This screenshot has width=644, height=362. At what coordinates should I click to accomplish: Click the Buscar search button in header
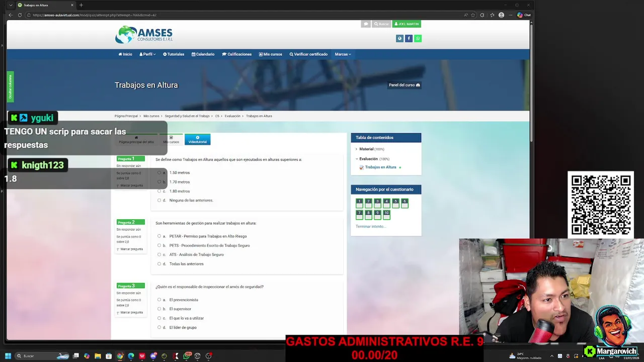pos(381,24)
